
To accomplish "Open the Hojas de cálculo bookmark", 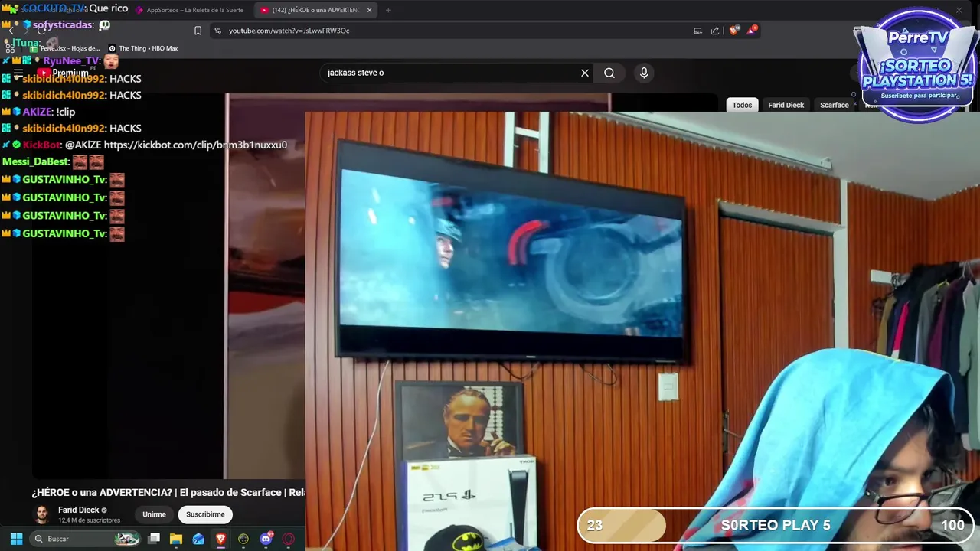I will (65, 48).
